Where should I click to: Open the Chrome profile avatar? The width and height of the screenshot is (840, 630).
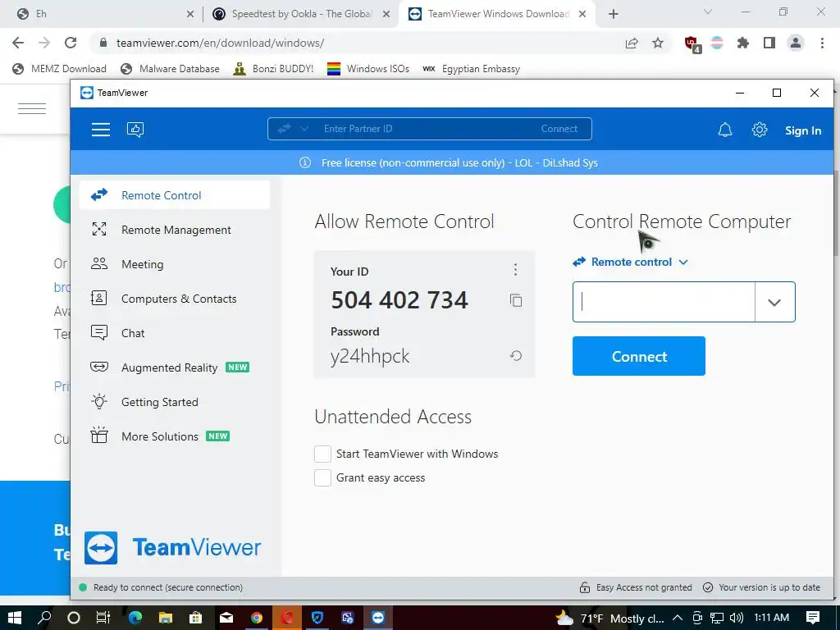click(796, 43)
